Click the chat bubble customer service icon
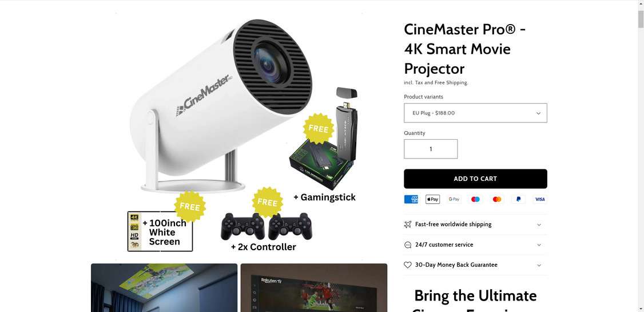The image size is (644, 312). (x=407, y=244)
